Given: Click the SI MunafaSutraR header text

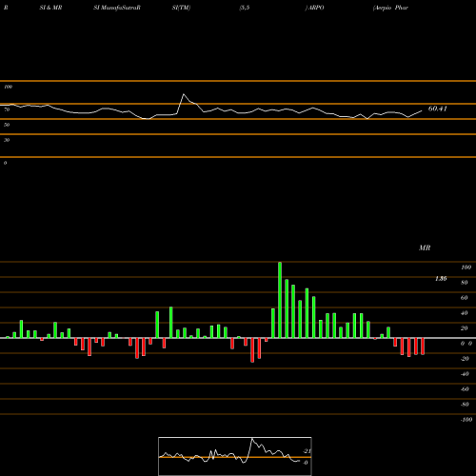Looking at the screenshot, I should coord(117,8).
